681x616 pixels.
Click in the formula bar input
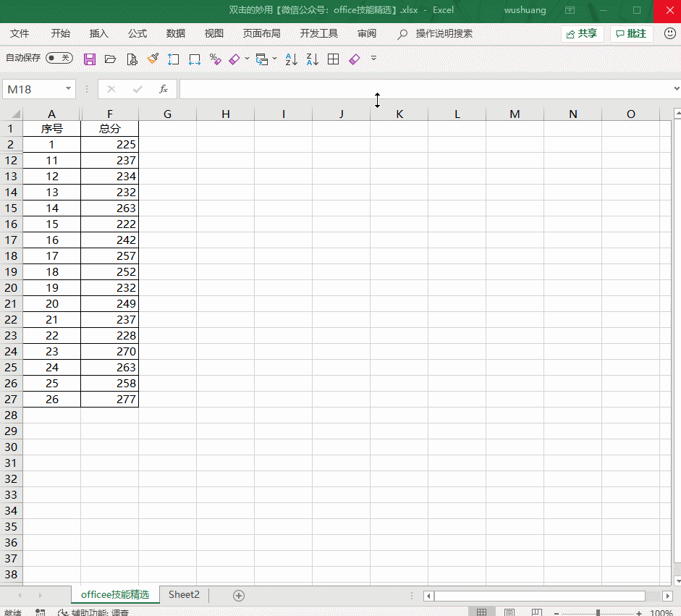pyautogui.click(x=426, y=89)
